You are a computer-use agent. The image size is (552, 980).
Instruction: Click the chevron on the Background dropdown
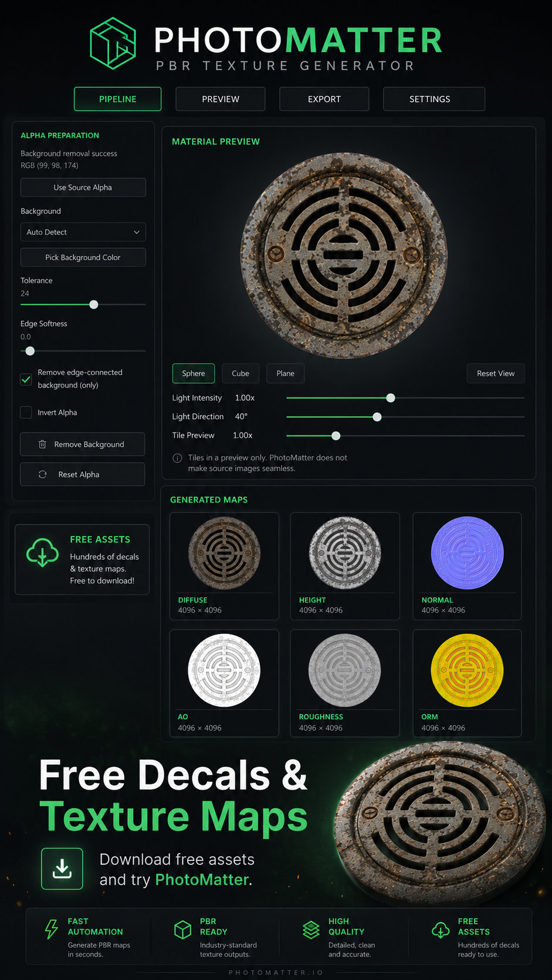136,232
